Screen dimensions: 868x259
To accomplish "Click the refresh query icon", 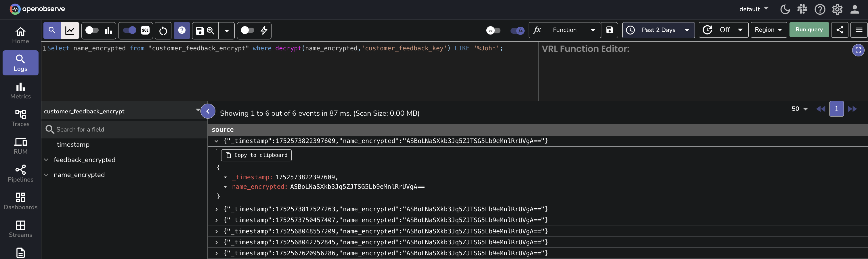I will click(163, 31).
